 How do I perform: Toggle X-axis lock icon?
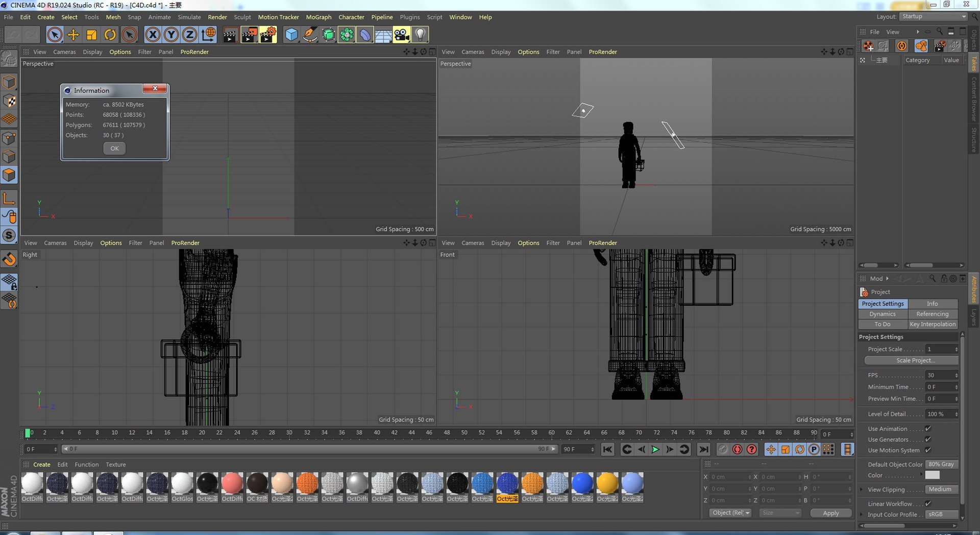click(x=153, y=35)
